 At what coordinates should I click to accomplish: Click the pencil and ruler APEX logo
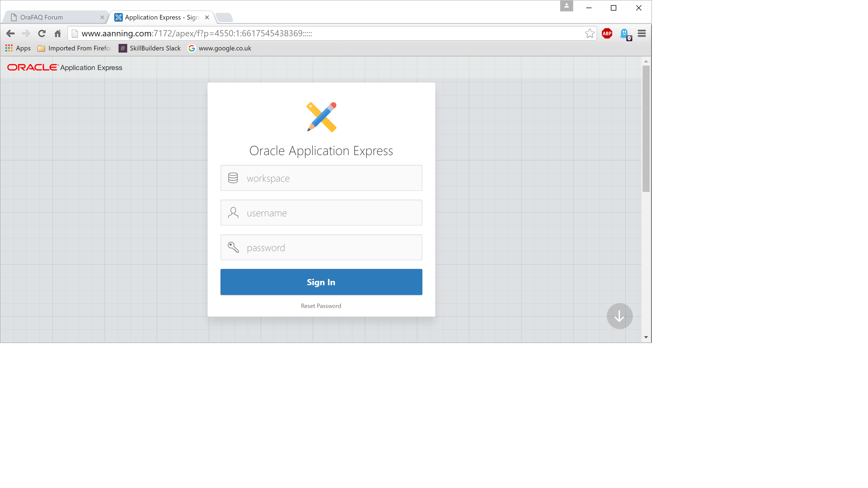[x=321, y=117]
